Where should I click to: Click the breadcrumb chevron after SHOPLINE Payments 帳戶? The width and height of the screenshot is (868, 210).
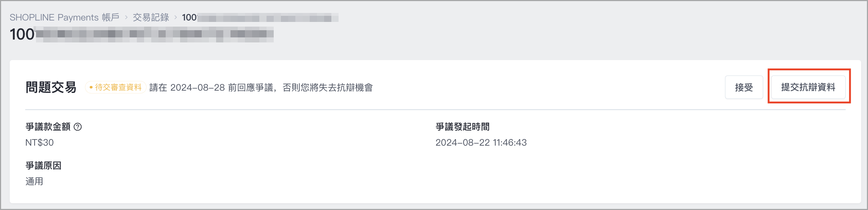point(126,17)
